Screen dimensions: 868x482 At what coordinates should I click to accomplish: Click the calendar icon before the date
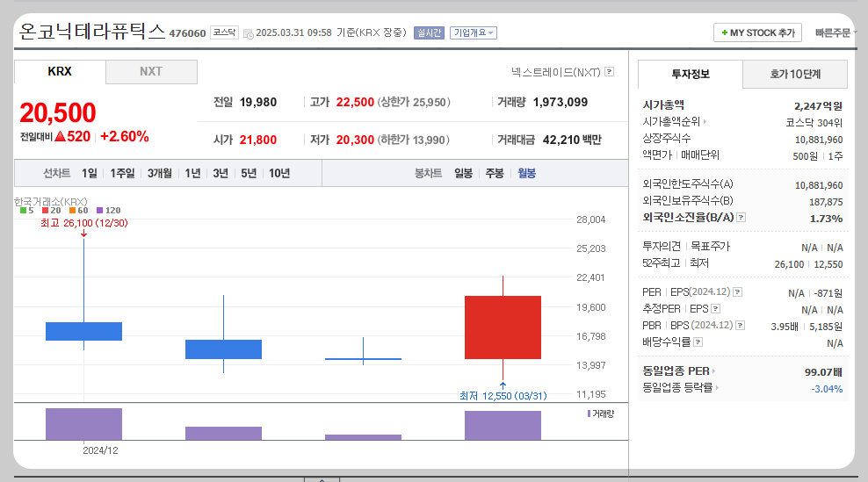tap(249, 33)
